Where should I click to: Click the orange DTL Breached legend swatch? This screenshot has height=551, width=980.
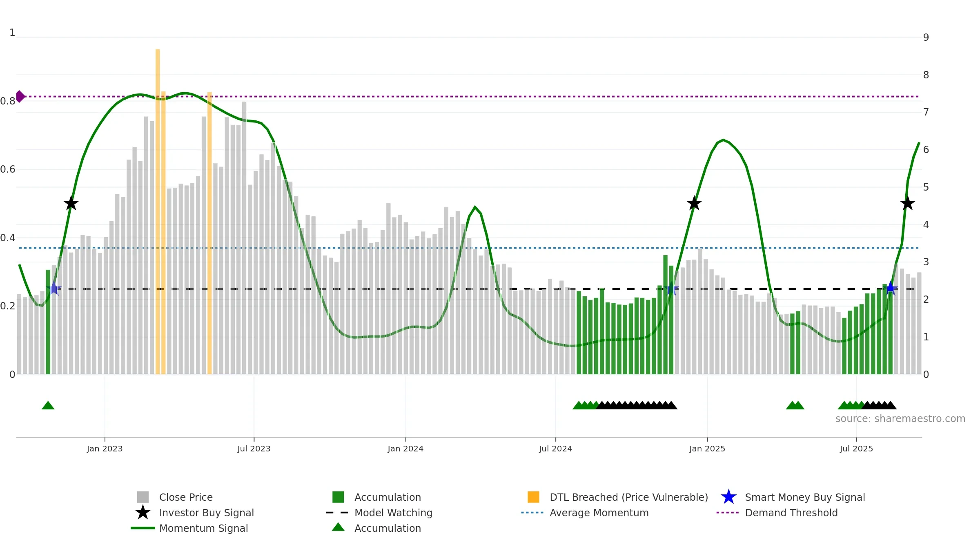pyautogui.click(x=533, y=497)
